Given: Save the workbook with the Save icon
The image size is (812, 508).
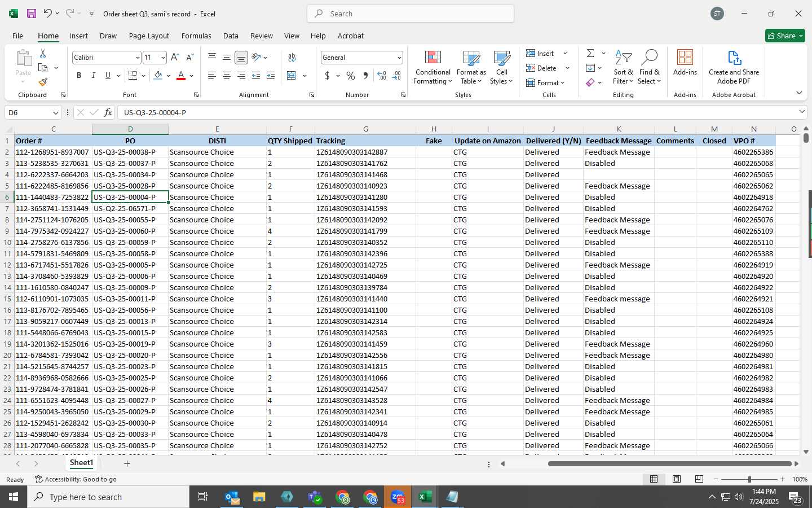Looking at the screenshot, I should pos(32,14).
